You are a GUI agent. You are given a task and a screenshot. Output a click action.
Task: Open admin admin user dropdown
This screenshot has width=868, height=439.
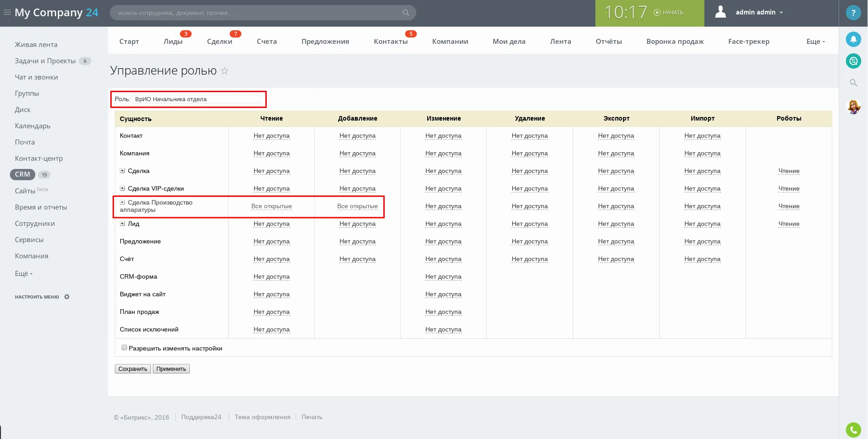tap(759, 13)
